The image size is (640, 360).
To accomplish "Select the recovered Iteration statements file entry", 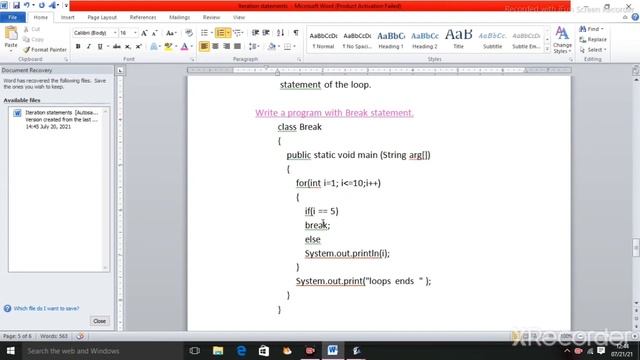I will point(57,119).
